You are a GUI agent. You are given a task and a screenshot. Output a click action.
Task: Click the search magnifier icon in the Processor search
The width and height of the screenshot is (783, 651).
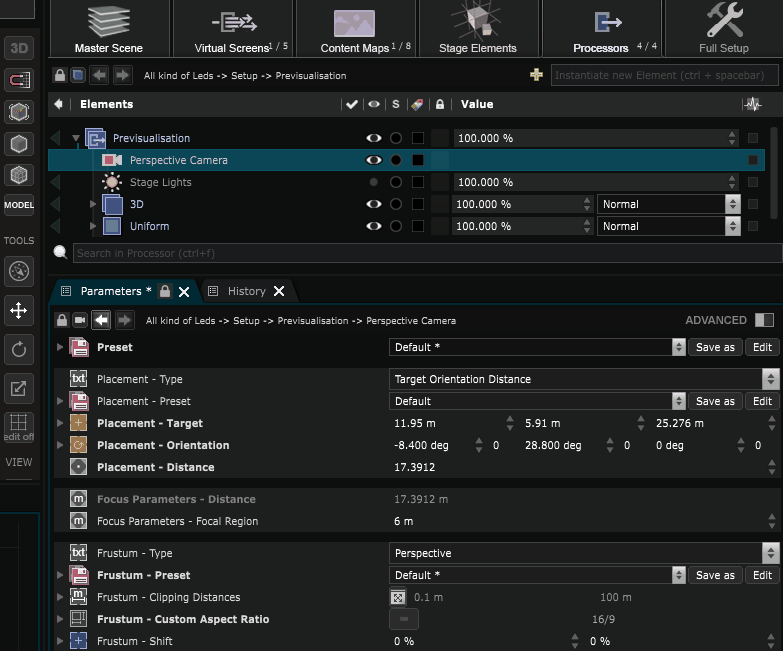[60, 252]
